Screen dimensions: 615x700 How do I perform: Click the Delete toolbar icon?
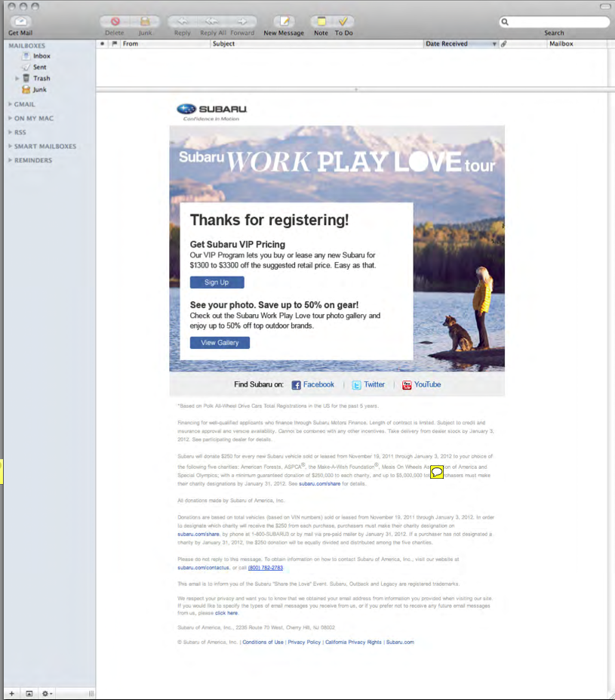pos(115,21)
